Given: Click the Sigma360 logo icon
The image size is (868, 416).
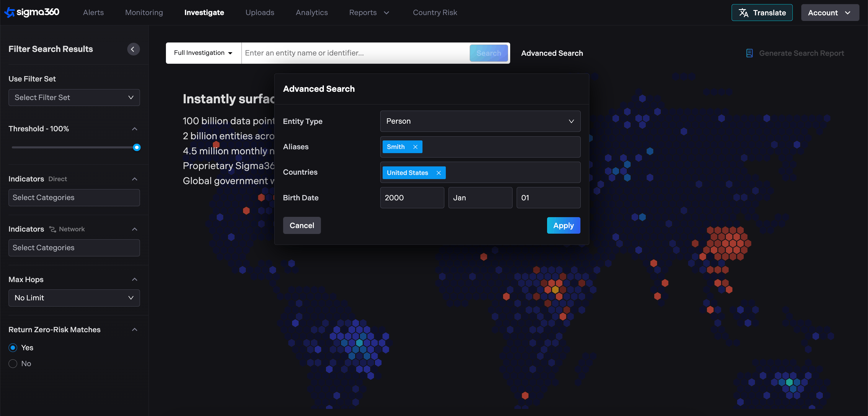Looking at the screenshot, I should [9, 12].
